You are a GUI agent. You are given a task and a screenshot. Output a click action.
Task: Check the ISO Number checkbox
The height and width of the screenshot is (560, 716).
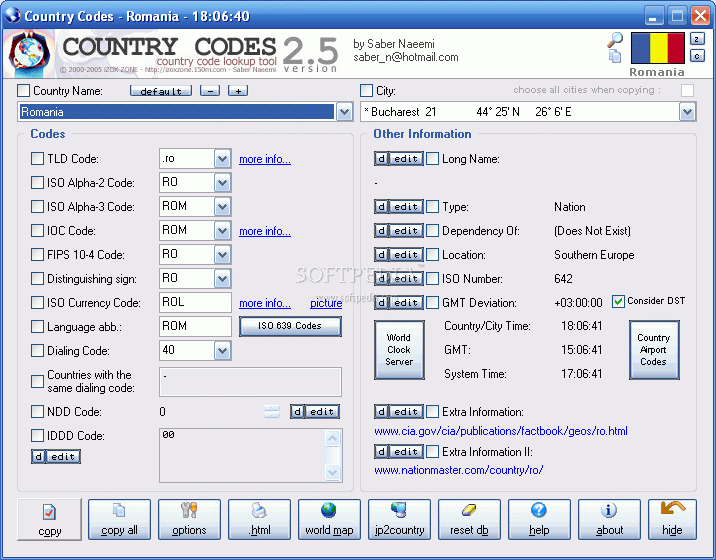pyautogui.click(x=432, y=279)
